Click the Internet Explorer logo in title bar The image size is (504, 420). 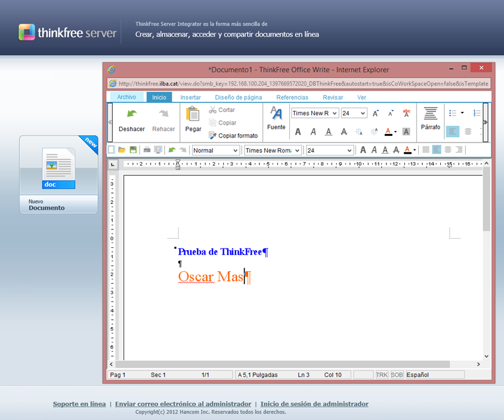[112, 69]
